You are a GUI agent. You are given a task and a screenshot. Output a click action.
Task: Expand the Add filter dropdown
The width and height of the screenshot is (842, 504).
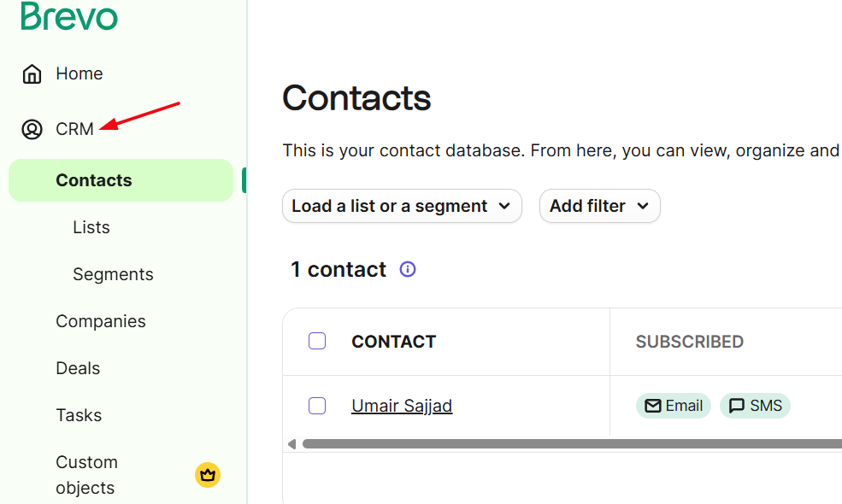[x=599, y=206]
